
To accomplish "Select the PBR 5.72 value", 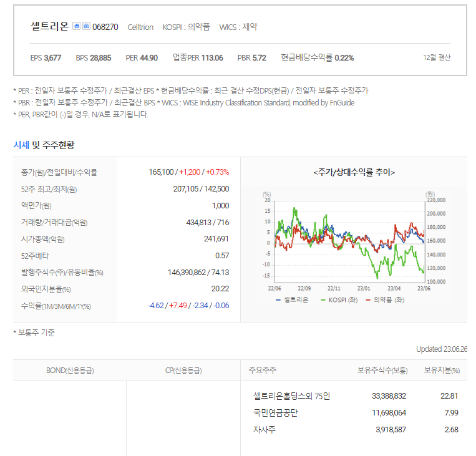I will click(x=252, y=57).
